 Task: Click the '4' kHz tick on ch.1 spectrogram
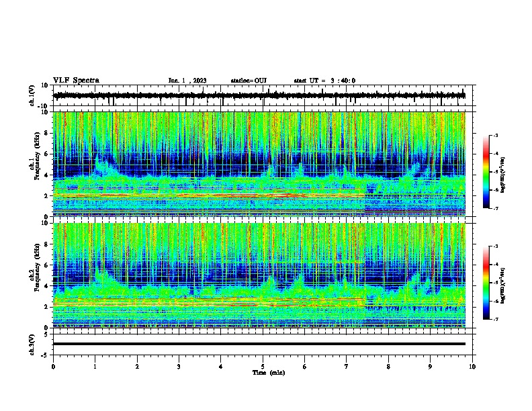46,175
